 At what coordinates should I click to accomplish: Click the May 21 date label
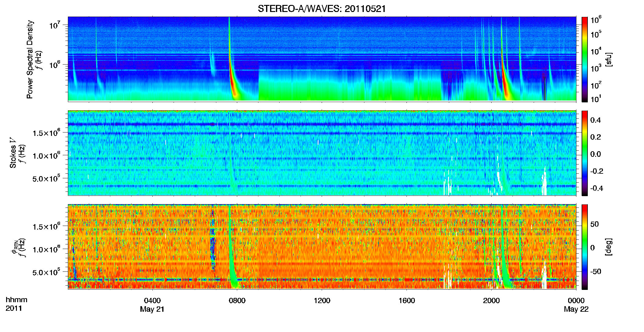[152, 309]
